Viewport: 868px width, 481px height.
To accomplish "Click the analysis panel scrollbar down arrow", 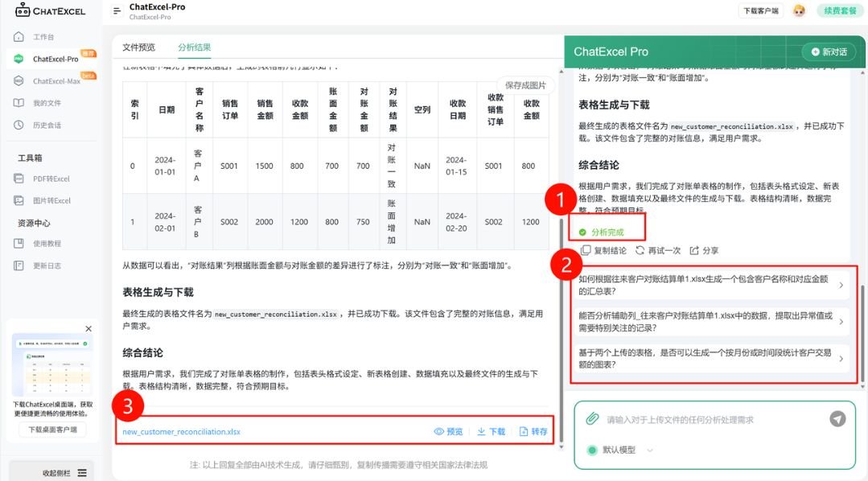I will click(561, 446).
